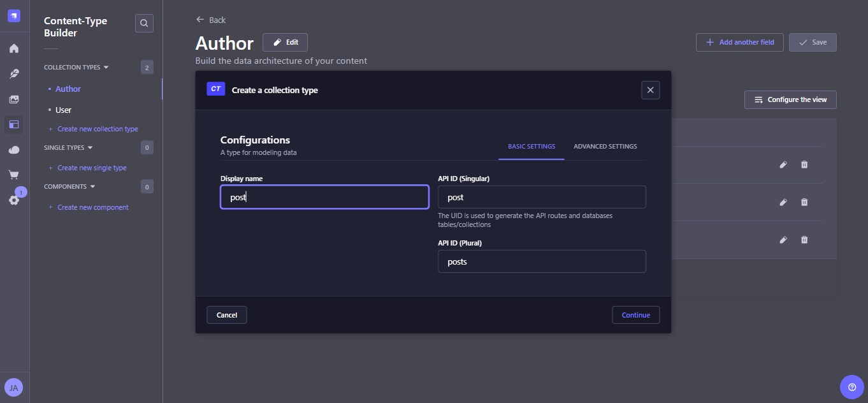Click the Continue button in the dialog
This screenshot has height=403, width=868.
click(635, 314)
